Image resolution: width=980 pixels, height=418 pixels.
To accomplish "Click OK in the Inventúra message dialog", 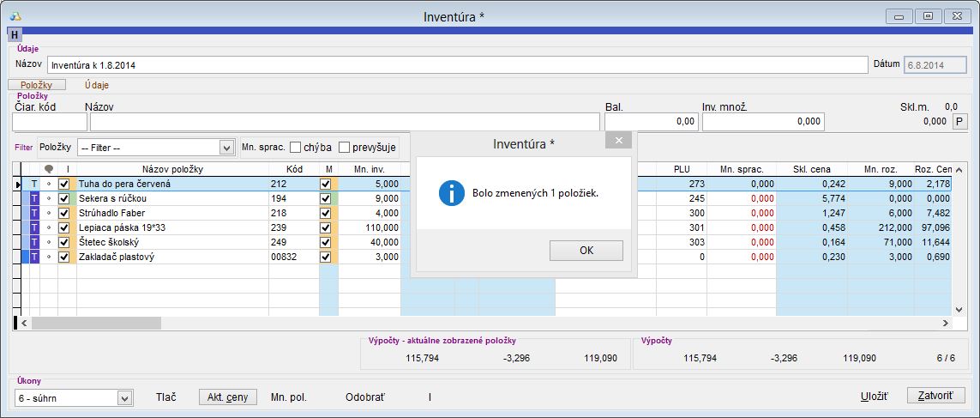I will coord(586,251).
